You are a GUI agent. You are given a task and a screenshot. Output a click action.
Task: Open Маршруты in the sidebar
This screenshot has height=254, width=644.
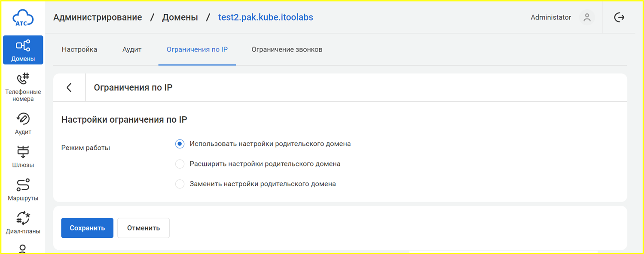(x=23, y=190)
